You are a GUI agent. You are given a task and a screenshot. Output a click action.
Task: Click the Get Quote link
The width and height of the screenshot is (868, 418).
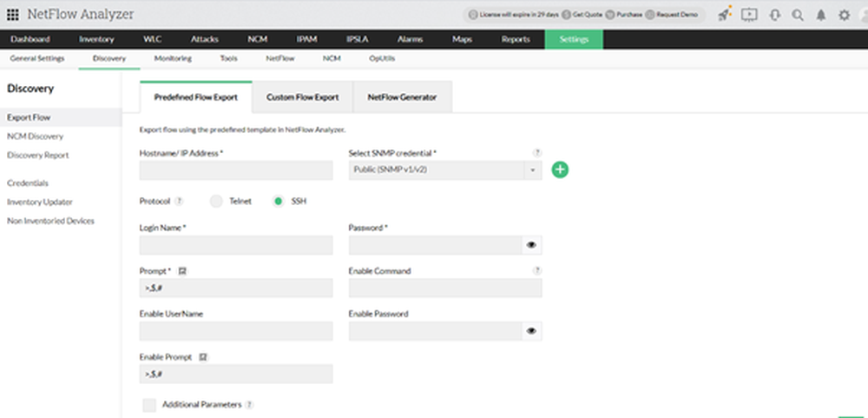coord(586,15)
